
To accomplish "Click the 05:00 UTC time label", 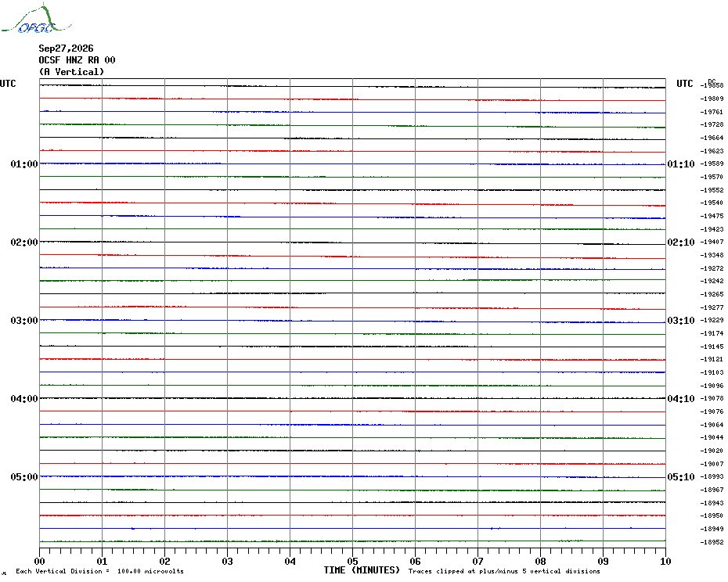I will 24,477.
